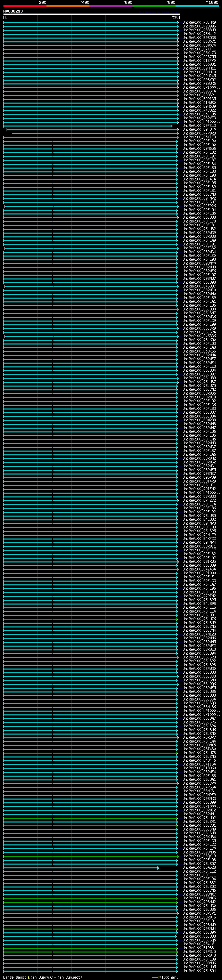Click the UniRef100_Q54JV1 label
The width and height of the screenshot is (222, 980).
(199, 944)
